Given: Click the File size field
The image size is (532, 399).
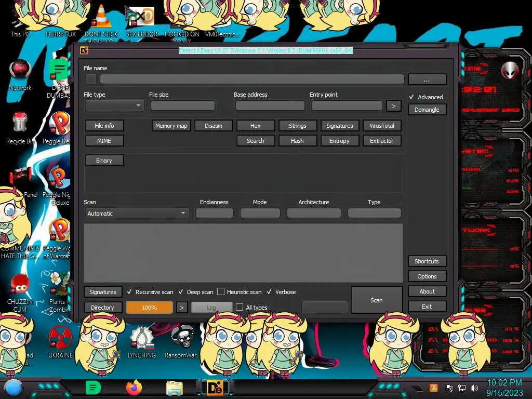Looking at the screenshot, I should (182, 105).
